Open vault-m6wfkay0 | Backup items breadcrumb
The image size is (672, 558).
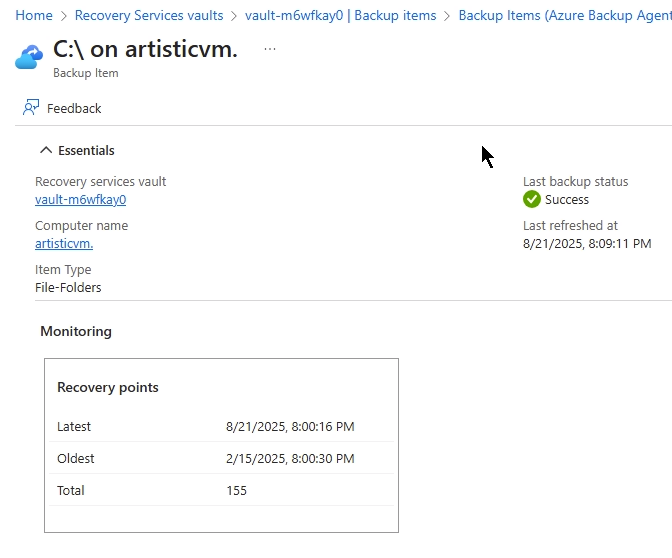[340, 15]
